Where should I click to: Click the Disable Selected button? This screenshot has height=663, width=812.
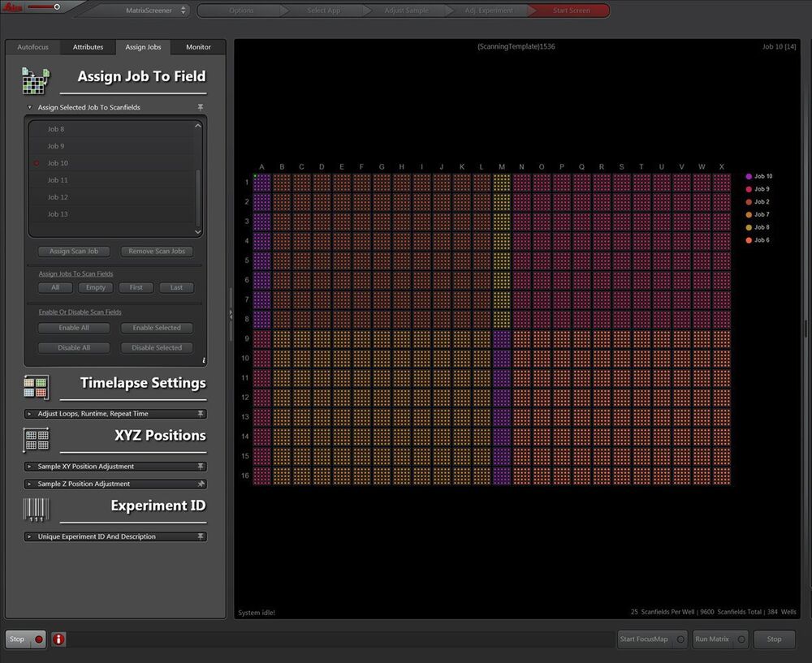click(x=157, y=348)
